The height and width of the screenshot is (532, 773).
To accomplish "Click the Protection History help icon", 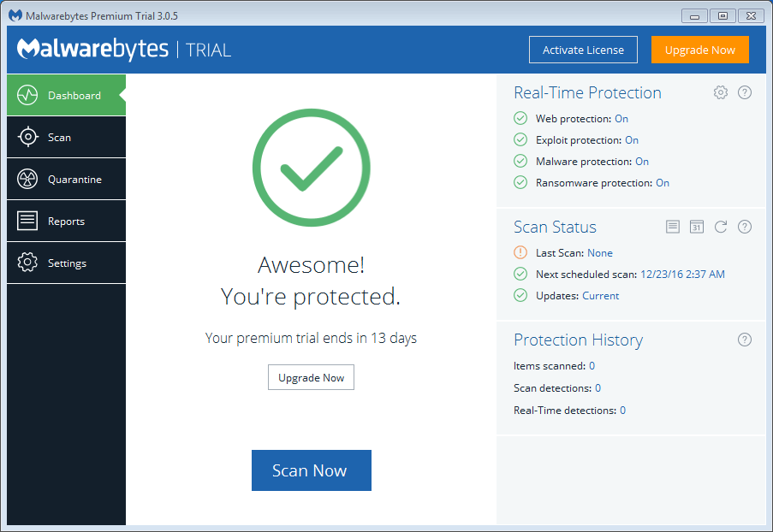I will pos(745,340).
